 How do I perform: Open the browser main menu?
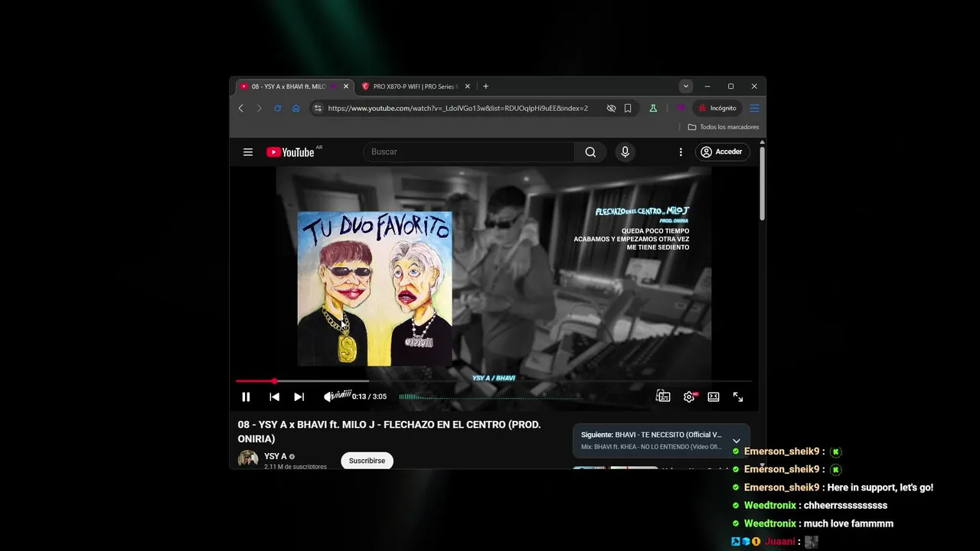[754, 108]
